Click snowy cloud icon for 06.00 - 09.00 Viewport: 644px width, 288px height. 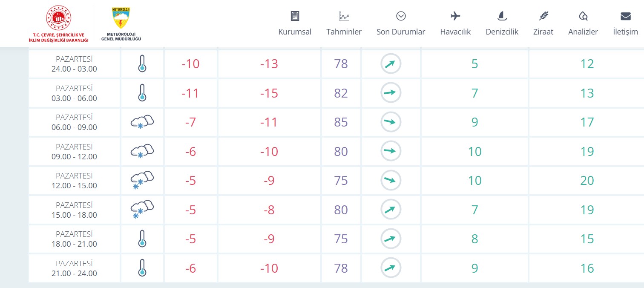(x=142, y=122)
